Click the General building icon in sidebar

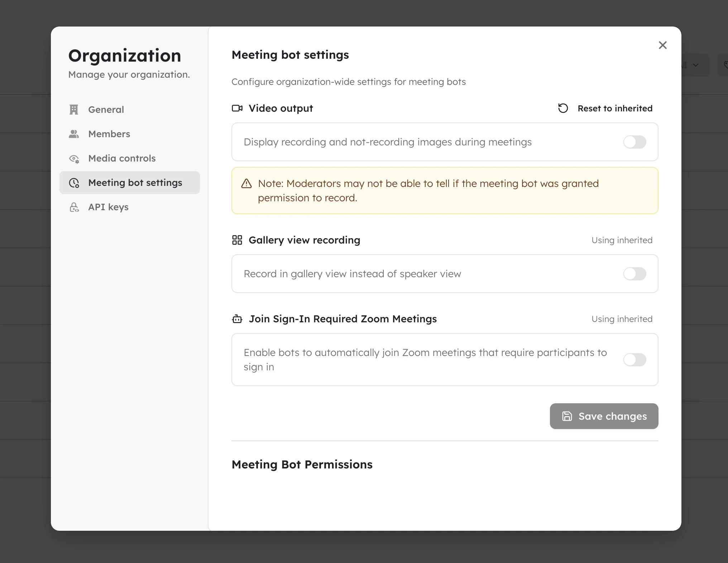74,110
